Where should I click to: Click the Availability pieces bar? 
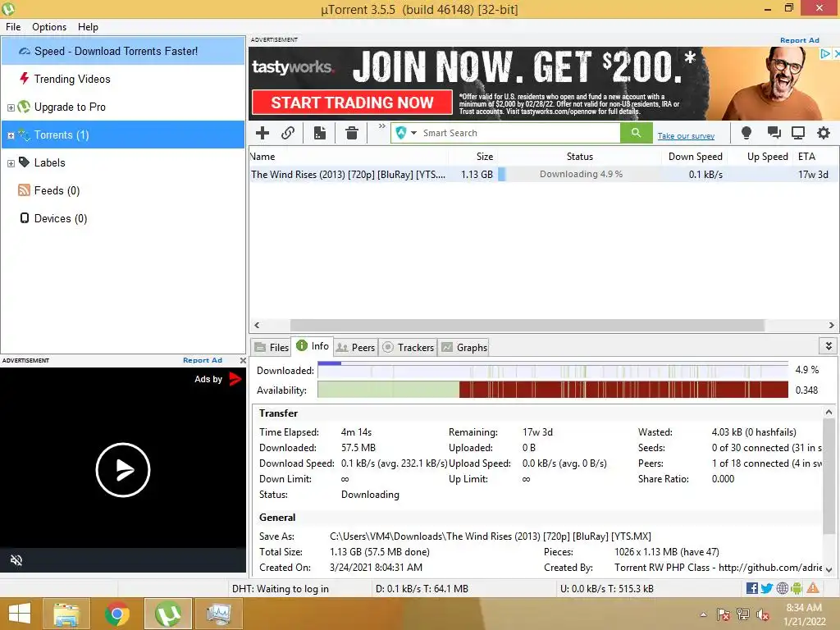(x=553, y=390)
